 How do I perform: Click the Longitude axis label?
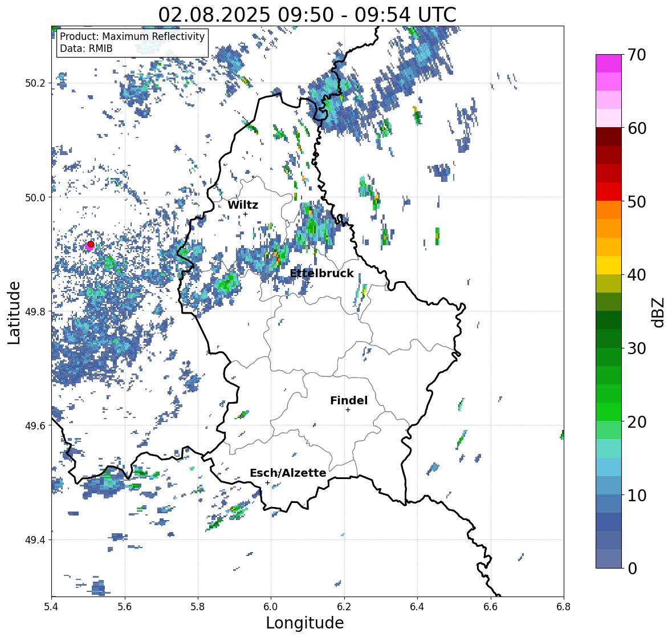point(305,623)
